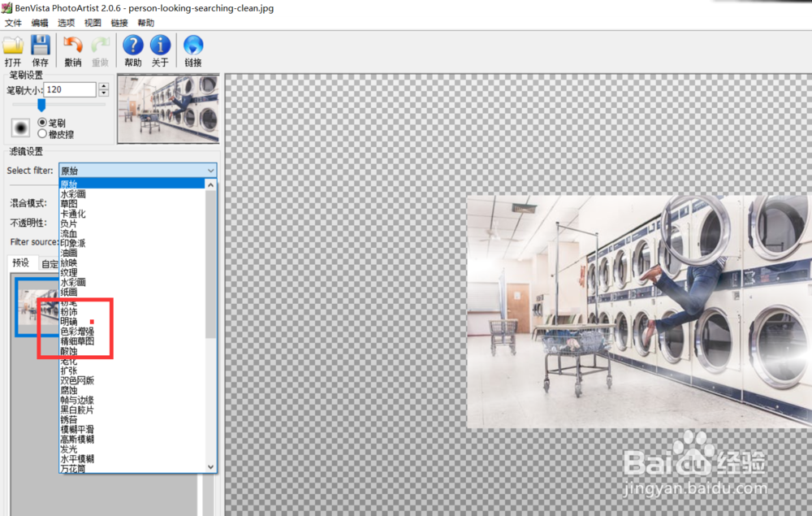Increase brush size with the up stepper arrow
The height and width of the screenshot is (516, 812).
(x=104, y=86)
